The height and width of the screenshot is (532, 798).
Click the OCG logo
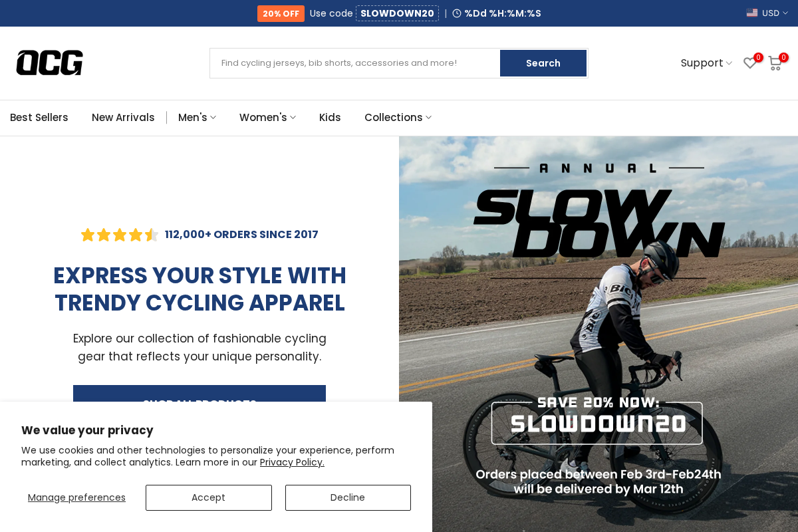pos(50,63)
